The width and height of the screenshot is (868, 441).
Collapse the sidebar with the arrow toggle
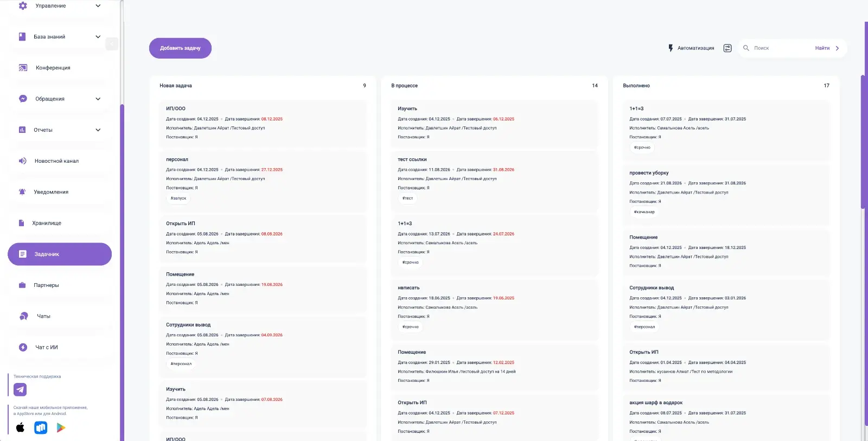111,43
